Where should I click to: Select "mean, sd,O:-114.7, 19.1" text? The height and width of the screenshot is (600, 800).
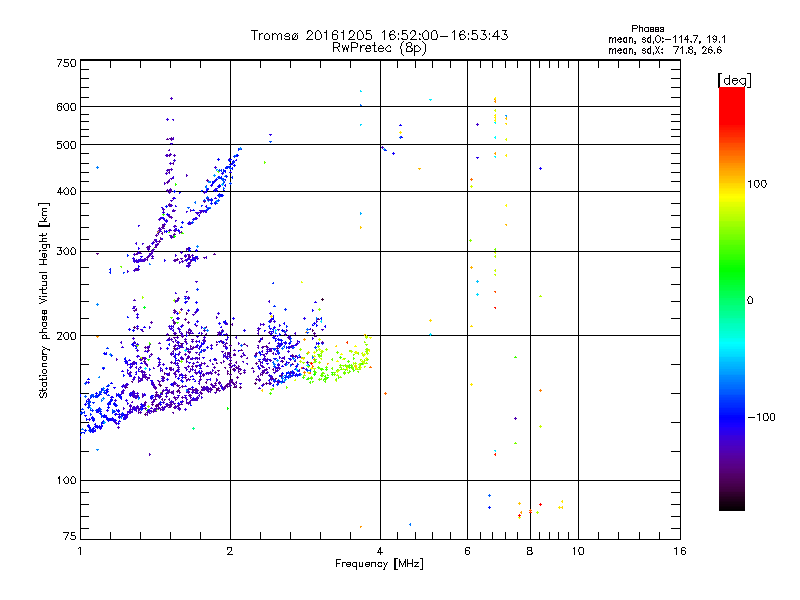click(667, 39)
